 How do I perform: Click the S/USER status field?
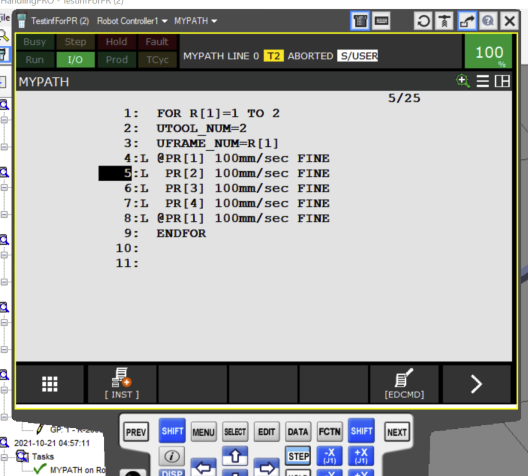(358, 56)
